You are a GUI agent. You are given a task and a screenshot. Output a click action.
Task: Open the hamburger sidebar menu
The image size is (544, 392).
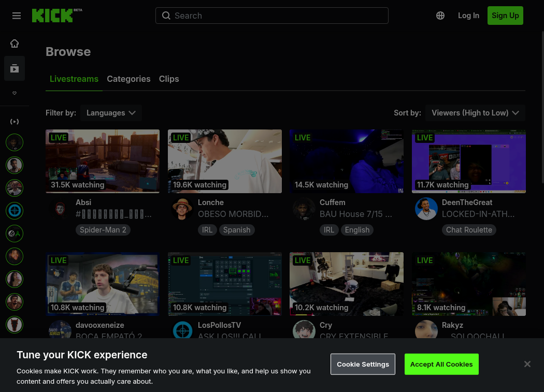click(16, 16)
